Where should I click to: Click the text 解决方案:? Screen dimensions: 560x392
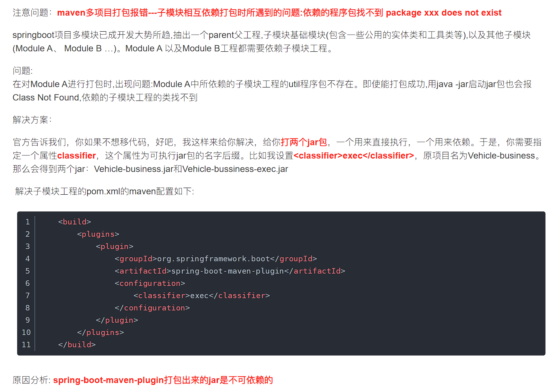32,120
